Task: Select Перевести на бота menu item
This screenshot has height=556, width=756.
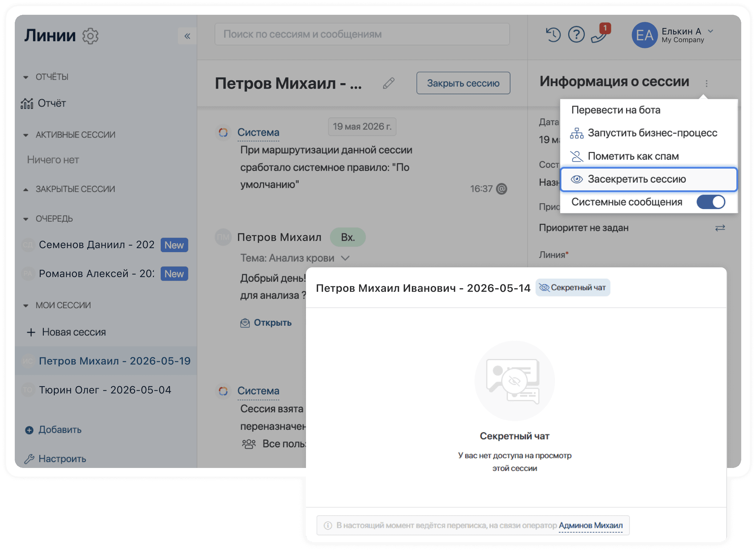Action: [x=649, y=110]
